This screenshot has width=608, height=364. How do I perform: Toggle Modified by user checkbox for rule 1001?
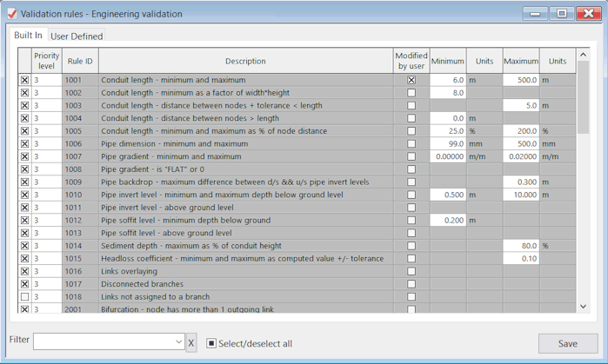(411, 80)
